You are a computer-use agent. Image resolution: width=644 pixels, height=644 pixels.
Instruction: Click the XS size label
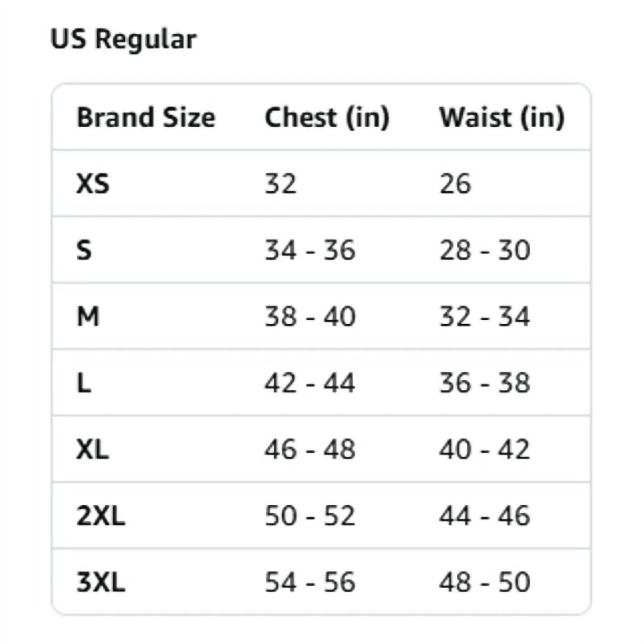click(x=93, y=184)
